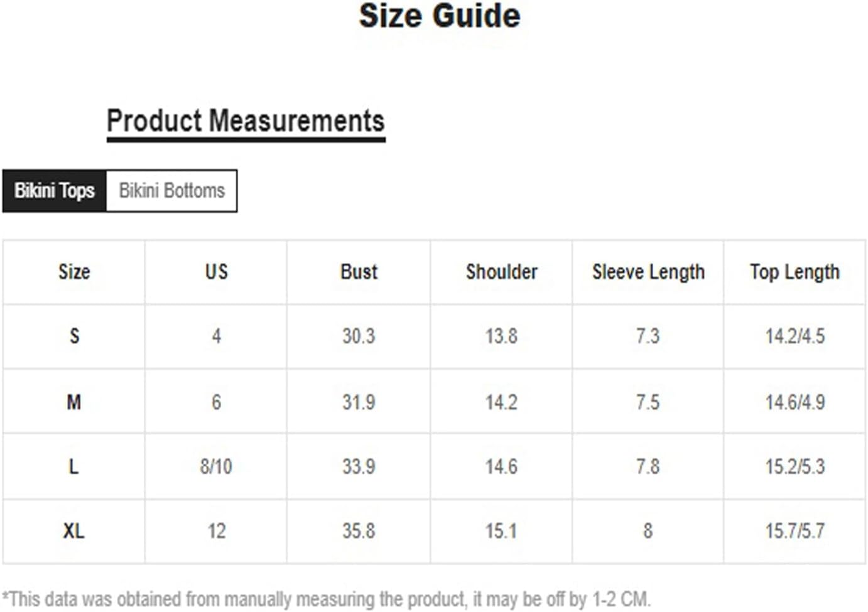This screenshot has height=612, width=868.
Task: Click the Size Guide title
Action: (440, 16)
